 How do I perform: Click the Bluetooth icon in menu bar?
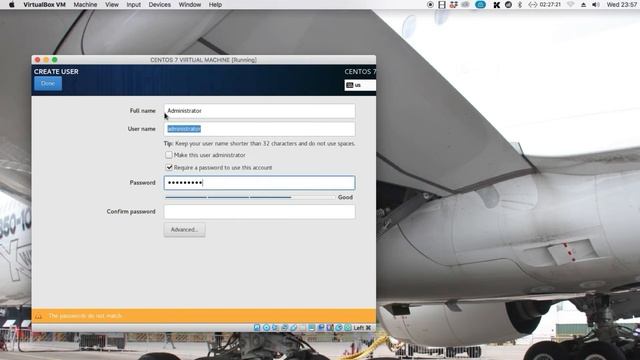520,4
